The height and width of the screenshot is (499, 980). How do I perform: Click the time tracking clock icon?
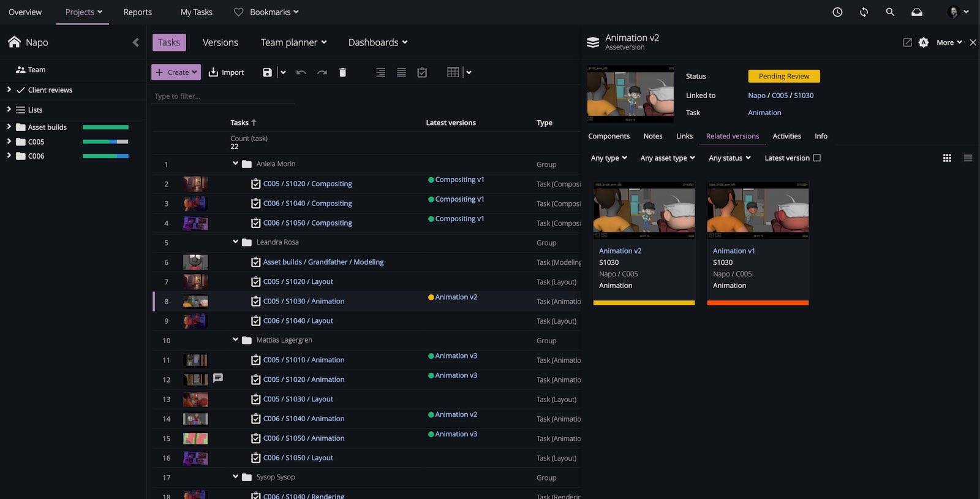tap(837, 12)
